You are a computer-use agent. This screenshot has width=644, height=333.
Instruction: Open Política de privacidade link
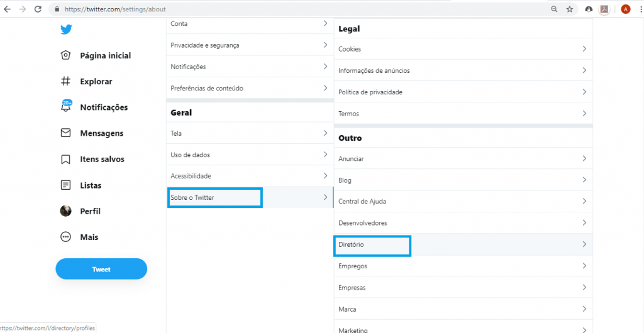(x=464, y=92)
